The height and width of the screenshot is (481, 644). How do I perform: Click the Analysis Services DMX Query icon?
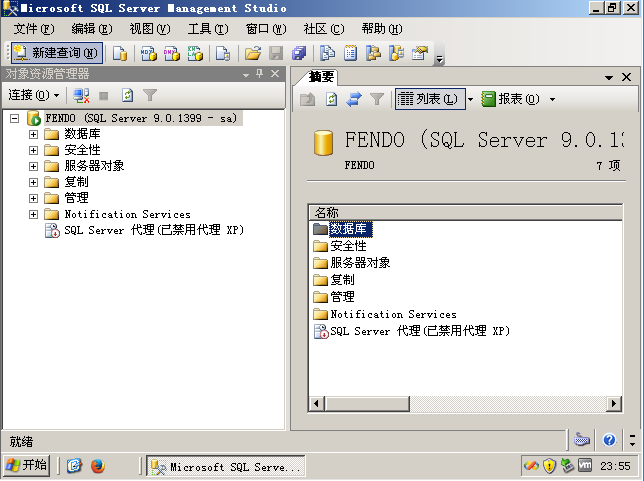point(172,53)
